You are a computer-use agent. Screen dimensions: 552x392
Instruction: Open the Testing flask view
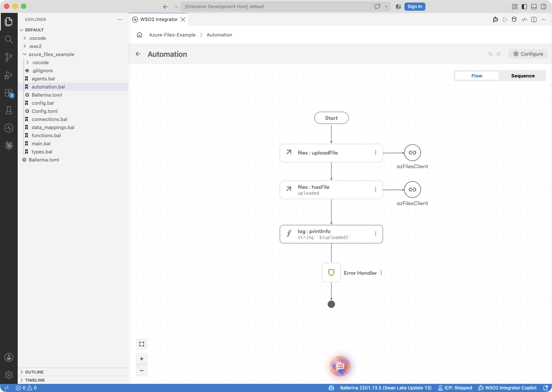point(9,110)
